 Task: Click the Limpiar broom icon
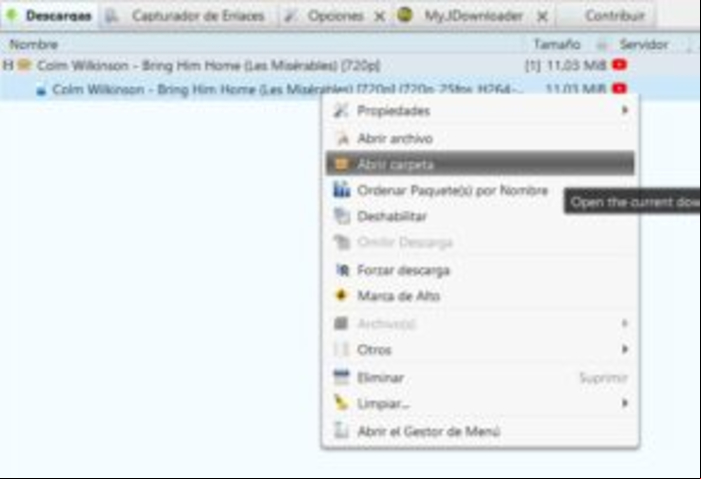click(341, 403)
